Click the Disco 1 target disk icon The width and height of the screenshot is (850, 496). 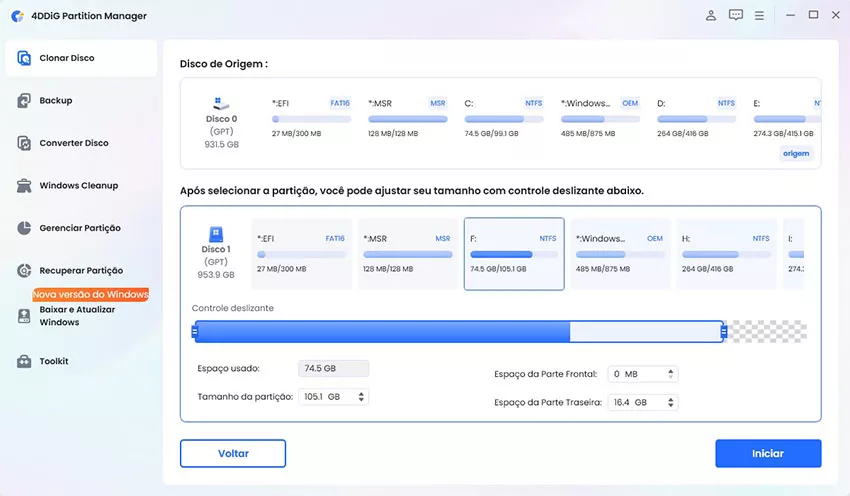216,234
